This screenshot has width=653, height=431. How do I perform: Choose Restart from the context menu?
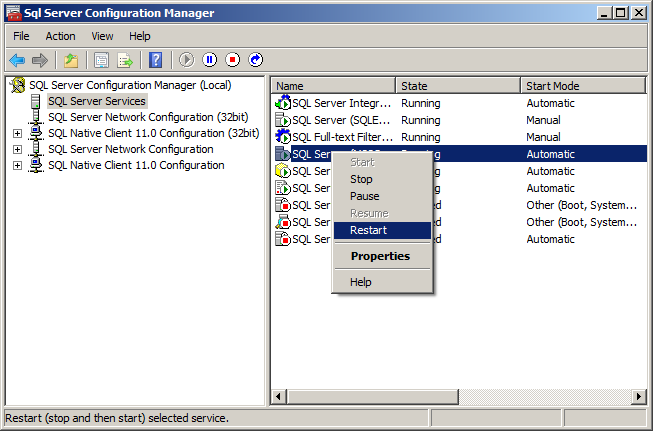[x=382, y=230]
